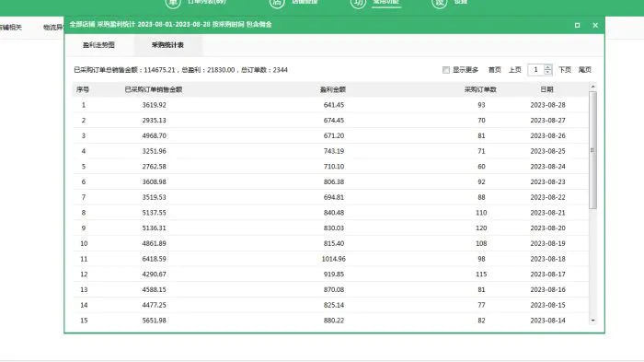
Task: Click the date cell 2023-08-26
Action: (547, 135)
